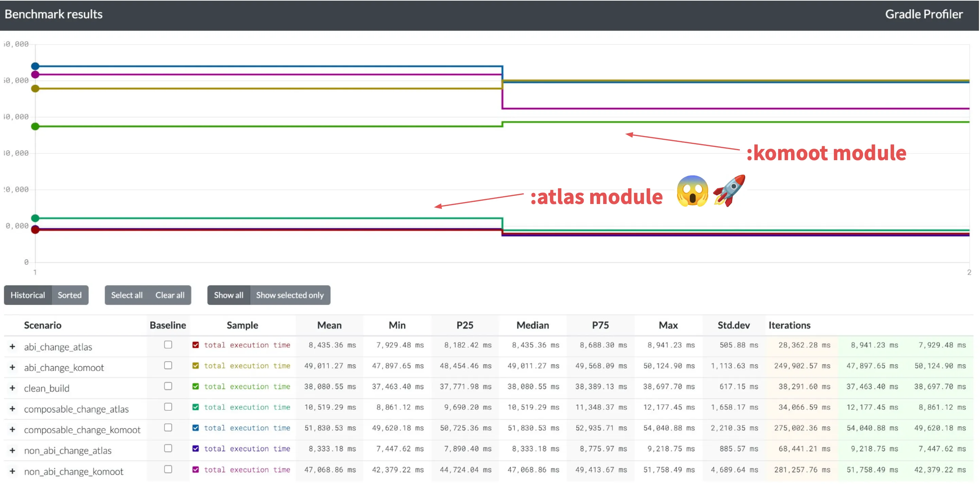Toggle the purple non_abi_change_atlas sample swatch
This screenshot has width=980, height=491.
[x=195, y=449]
